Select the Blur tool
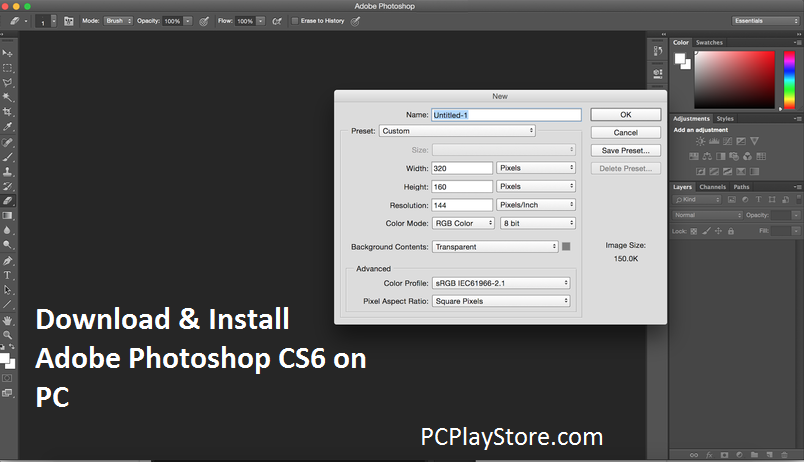 tap(8, 230)
